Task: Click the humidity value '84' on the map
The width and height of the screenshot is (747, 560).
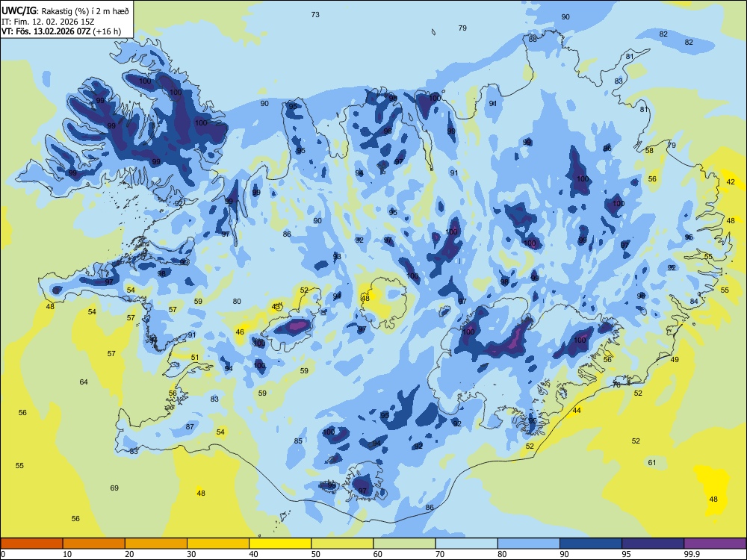Action: pos(694,302)
